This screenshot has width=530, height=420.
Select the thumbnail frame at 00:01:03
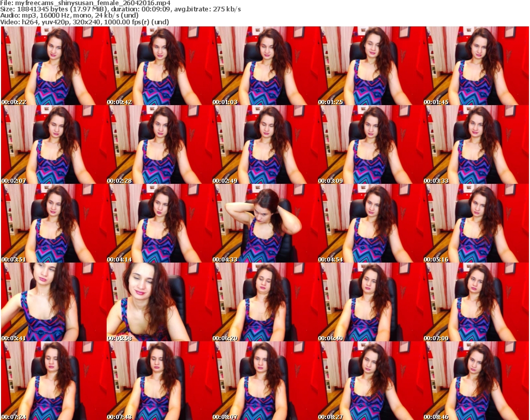[x=265, y=66]
